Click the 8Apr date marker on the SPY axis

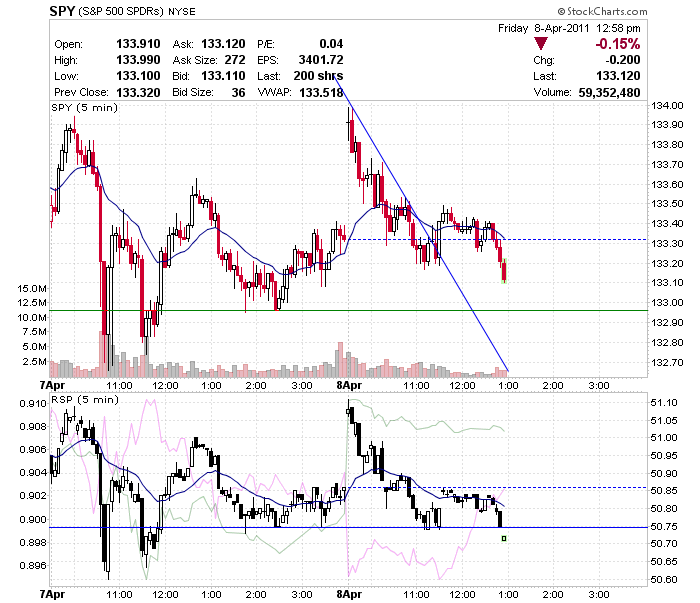[349, 385]
